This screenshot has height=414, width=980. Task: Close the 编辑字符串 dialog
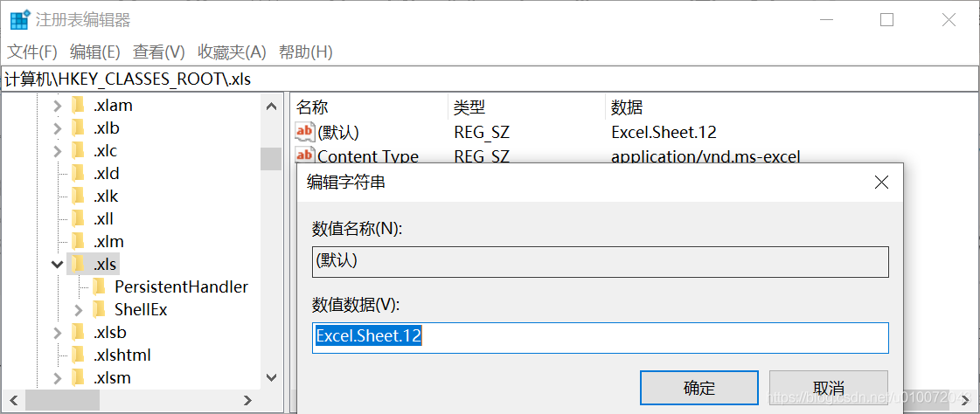pos(881,183)
